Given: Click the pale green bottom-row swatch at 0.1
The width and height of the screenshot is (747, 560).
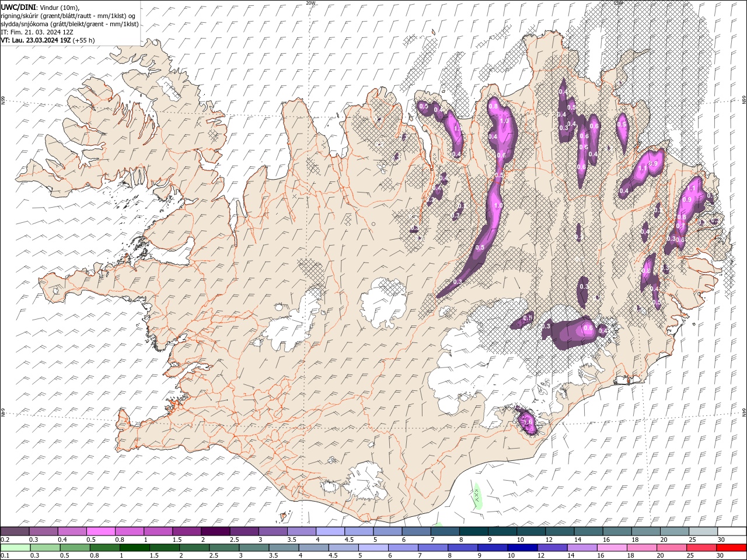Looking at the screenshot, I should 15,548.
